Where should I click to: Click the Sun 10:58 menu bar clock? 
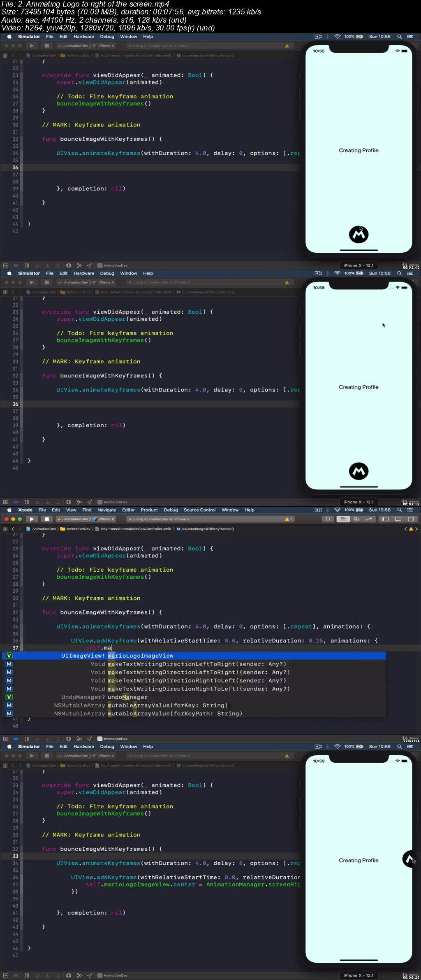pos(379,510)
